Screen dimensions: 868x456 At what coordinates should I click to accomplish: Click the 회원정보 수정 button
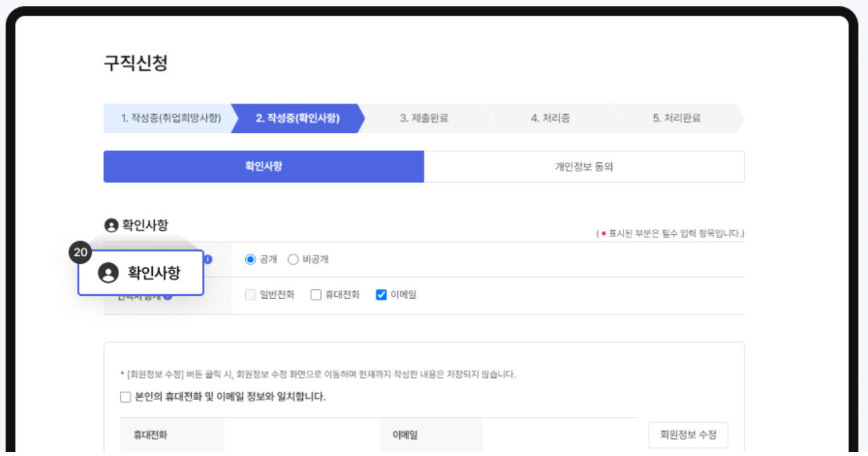pyautogui.click(x=688, y=434)
